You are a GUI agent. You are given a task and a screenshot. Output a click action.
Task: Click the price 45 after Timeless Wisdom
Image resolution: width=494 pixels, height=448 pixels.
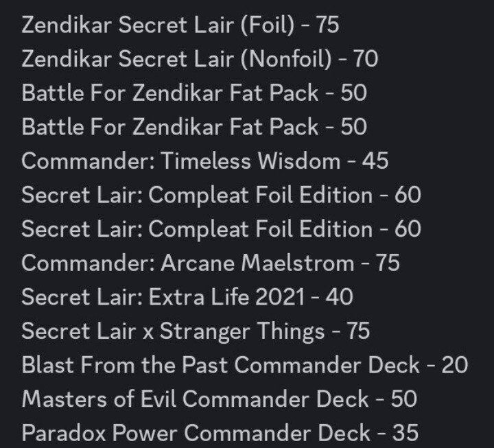click(x=375, y=161)
